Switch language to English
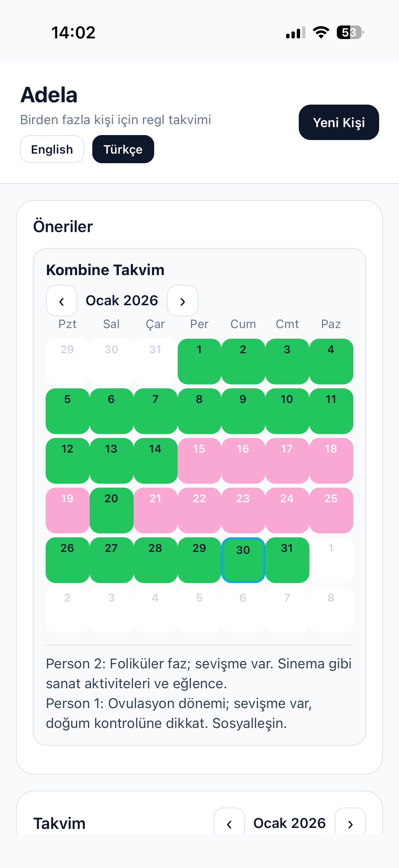 (52, 149)
